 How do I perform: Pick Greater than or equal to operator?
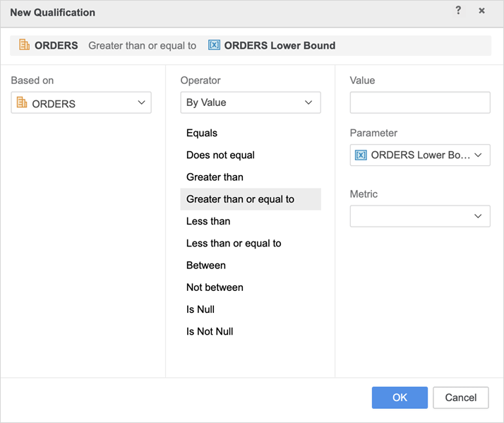240,199
